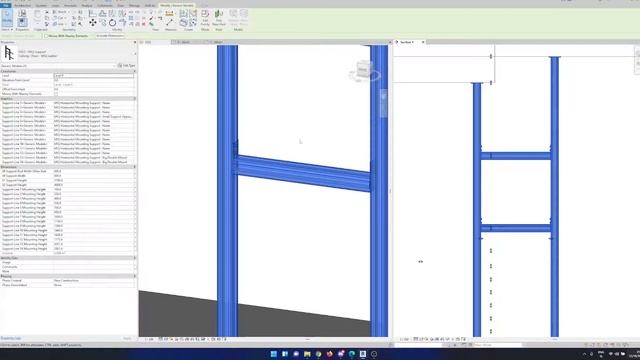This screenshot has height=360, width=640.
Task: Click the Match Type Properties icon
Action: click(x=47, y=24)
